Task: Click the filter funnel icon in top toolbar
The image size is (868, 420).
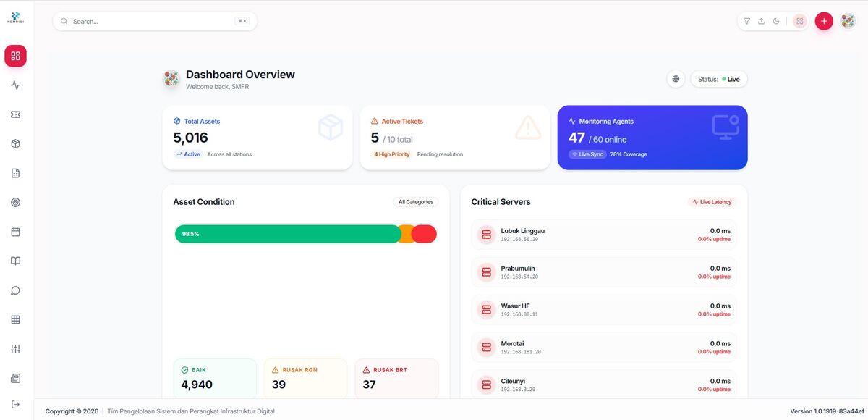Action: pos(746,21)
